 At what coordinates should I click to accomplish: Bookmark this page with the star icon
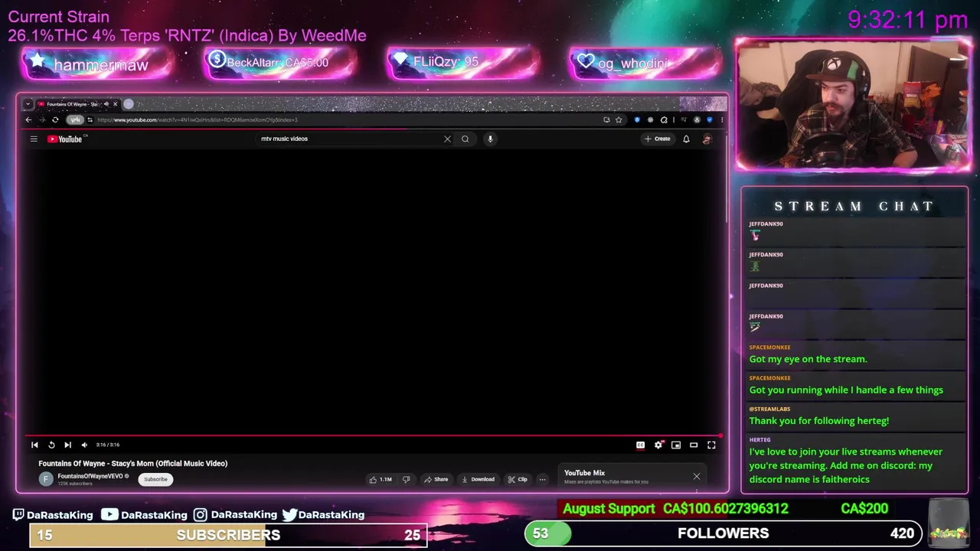(619, 119)
